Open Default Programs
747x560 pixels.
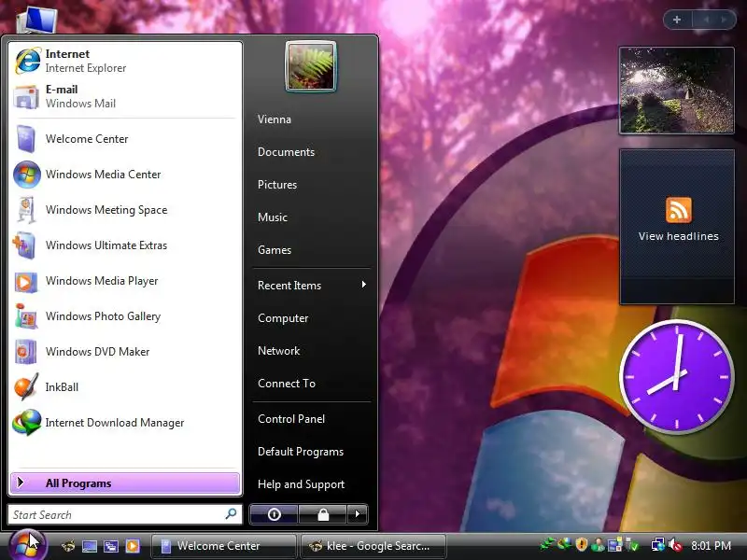point(311,452)
